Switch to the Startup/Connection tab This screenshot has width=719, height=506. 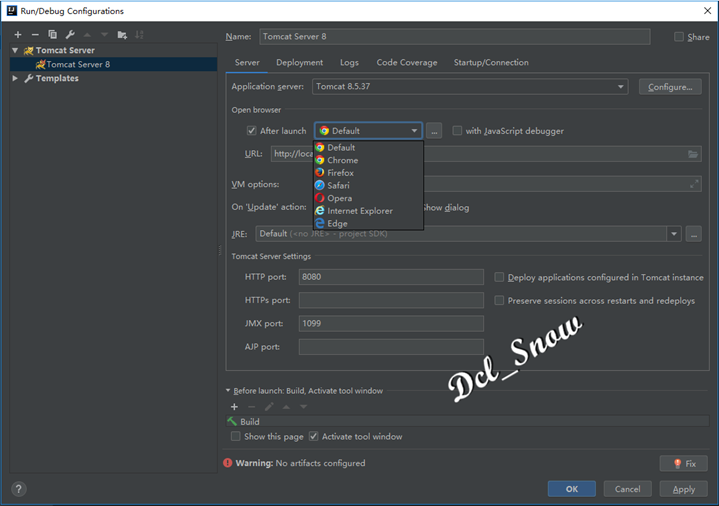pos(491,62)
